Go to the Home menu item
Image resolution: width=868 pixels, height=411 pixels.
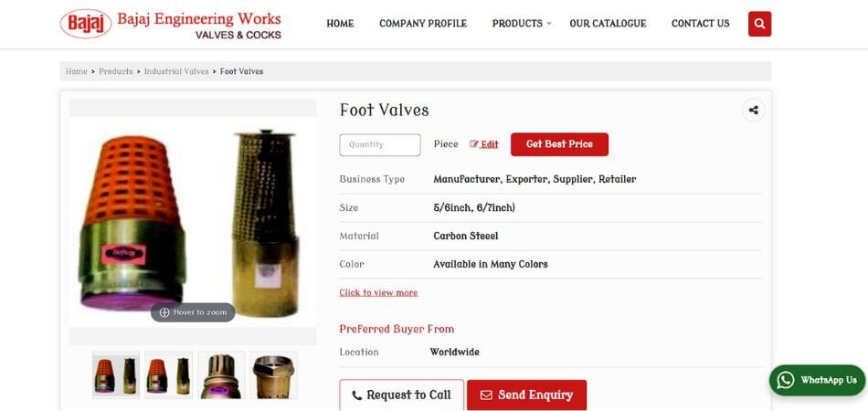coord(340,24)
